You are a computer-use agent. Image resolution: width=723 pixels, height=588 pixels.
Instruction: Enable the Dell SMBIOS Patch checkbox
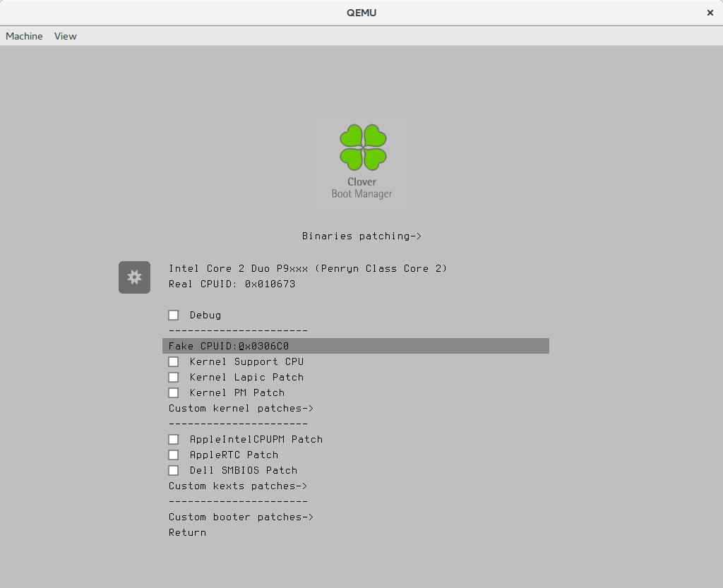pyautogui.click(x=174, y=470)
